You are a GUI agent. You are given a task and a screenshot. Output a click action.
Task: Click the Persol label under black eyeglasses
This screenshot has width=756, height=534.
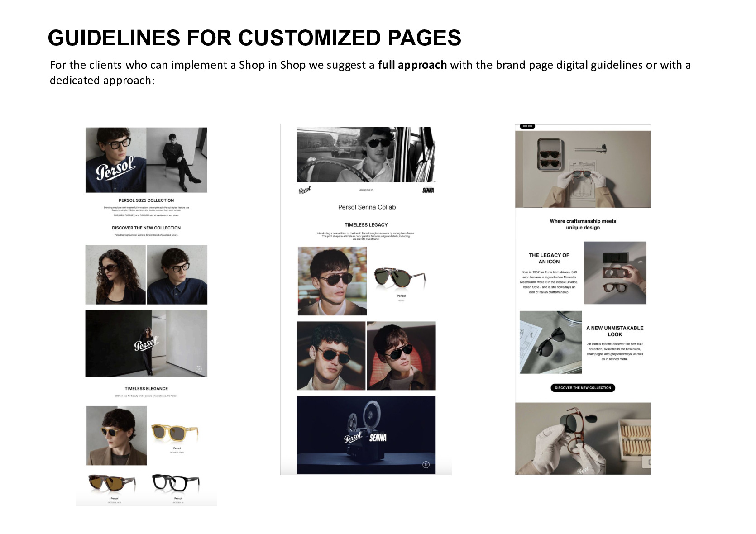click(178, 499)
